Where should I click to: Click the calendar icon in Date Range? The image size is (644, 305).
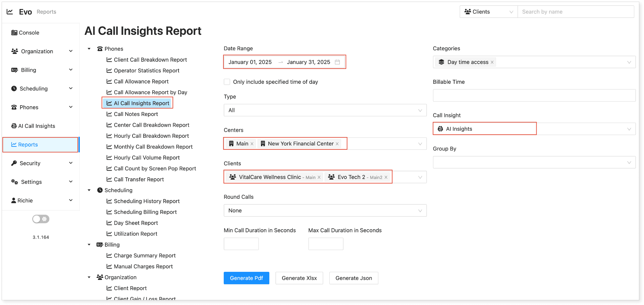pos(337,62)
